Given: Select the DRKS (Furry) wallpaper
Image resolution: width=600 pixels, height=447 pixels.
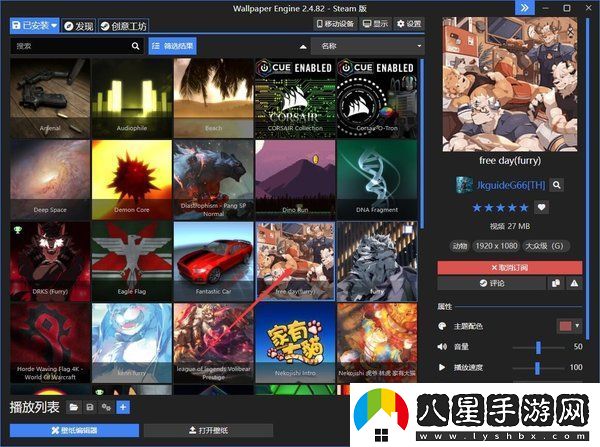Looking at the screenshot, I should (x=50, y=261).
